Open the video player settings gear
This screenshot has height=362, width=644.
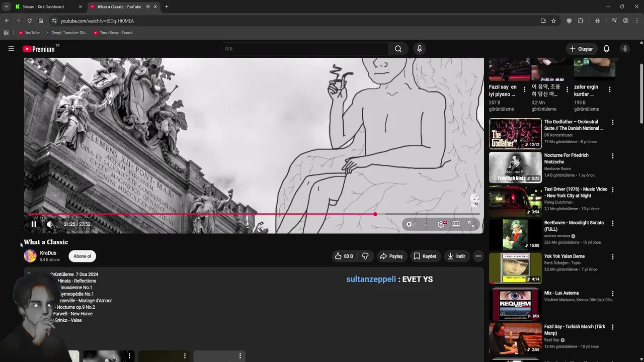coord(441,224)
